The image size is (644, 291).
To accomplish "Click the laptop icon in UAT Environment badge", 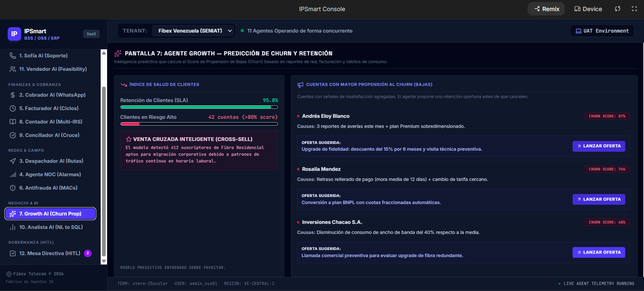I will (579, 31).
